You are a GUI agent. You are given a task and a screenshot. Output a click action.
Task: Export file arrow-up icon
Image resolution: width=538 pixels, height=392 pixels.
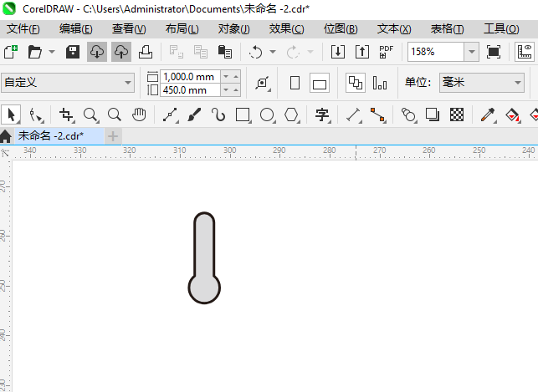point(362,52)
